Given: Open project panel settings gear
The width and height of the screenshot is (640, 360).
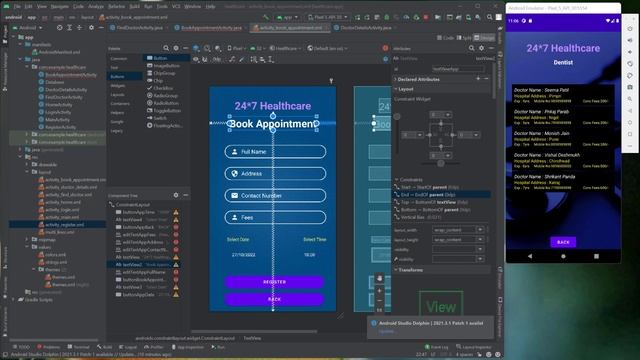Looking at the screenshot, I should (x=91, y=28).
